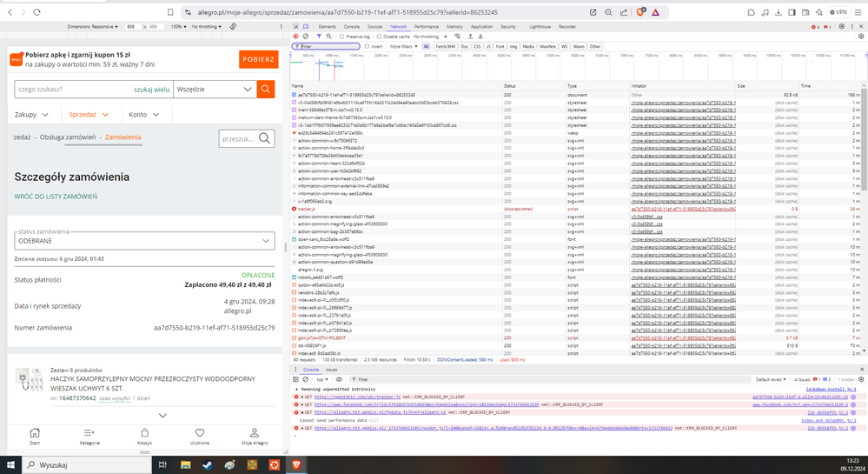This screenshot has width=868, height=474.
Task: Export HAR file download icon
Action: (x=480, y=37)
